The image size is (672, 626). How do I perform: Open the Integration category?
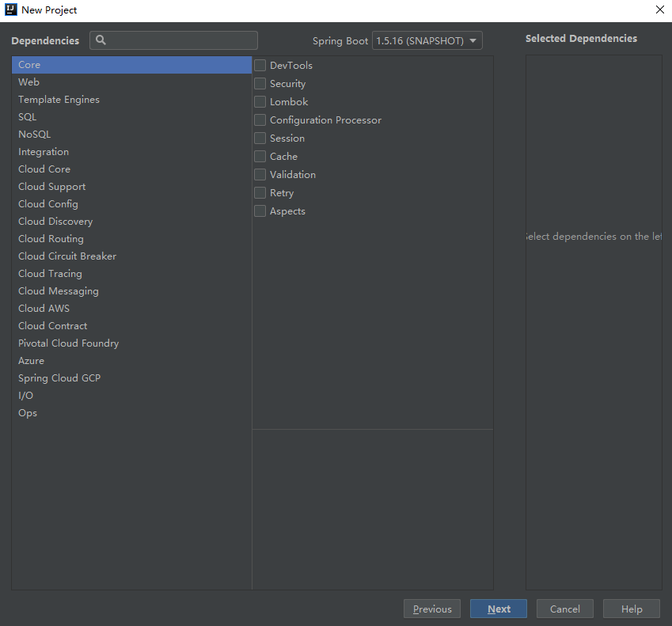(131, 152)
